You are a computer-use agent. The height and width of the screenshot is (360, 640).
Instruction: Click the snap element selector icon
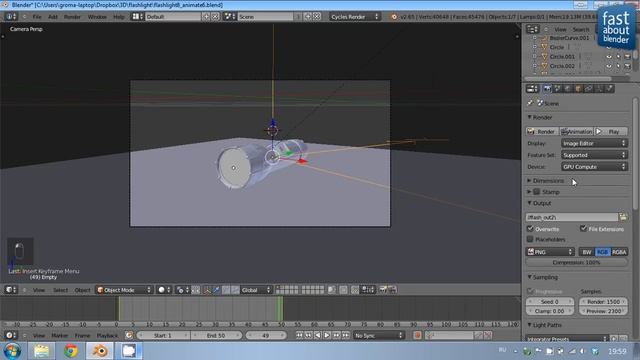[368, 290]
